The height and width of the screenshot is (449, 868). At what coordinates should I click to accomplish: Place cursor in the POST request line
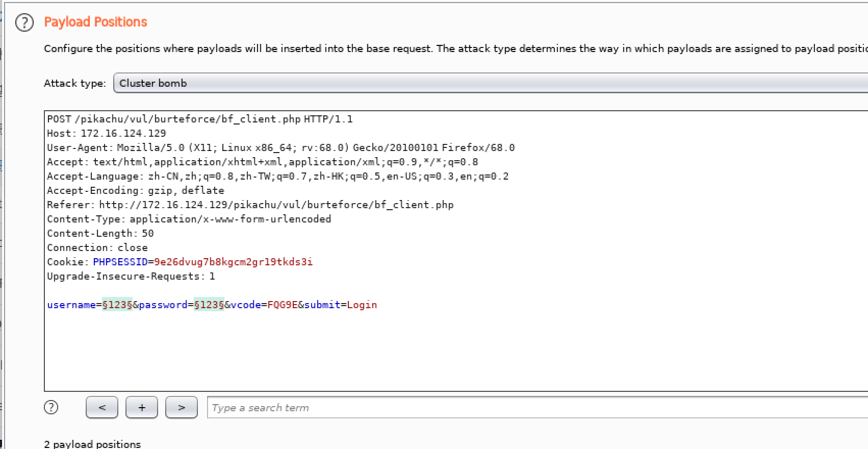pos(199,119)
